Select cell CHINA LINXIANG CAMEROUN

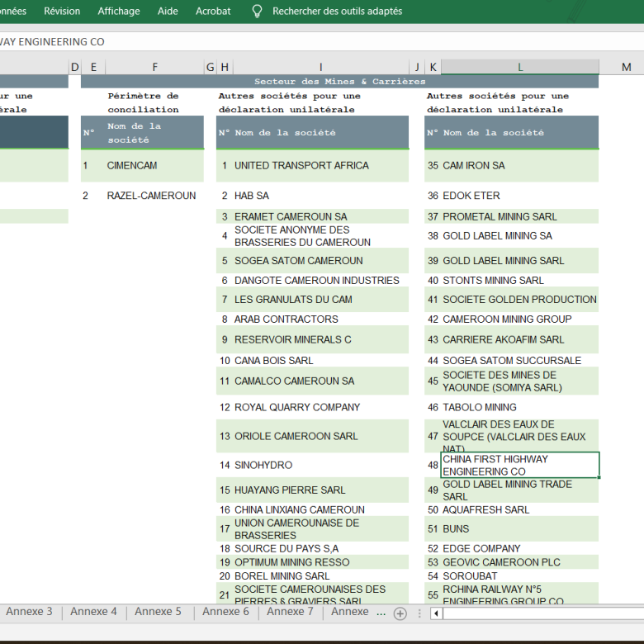coord(321,509)
